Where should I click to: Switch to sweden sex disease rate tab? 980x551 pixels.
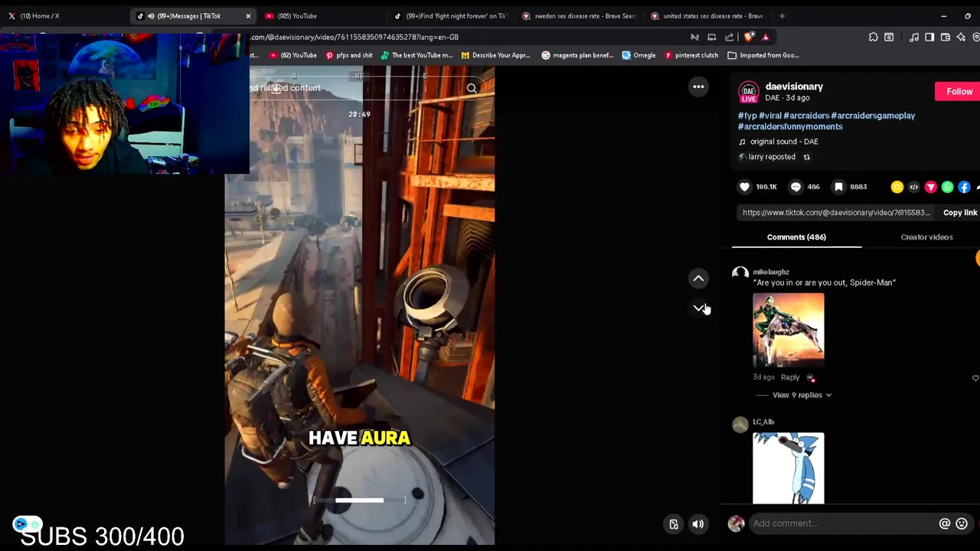[579, 15]
